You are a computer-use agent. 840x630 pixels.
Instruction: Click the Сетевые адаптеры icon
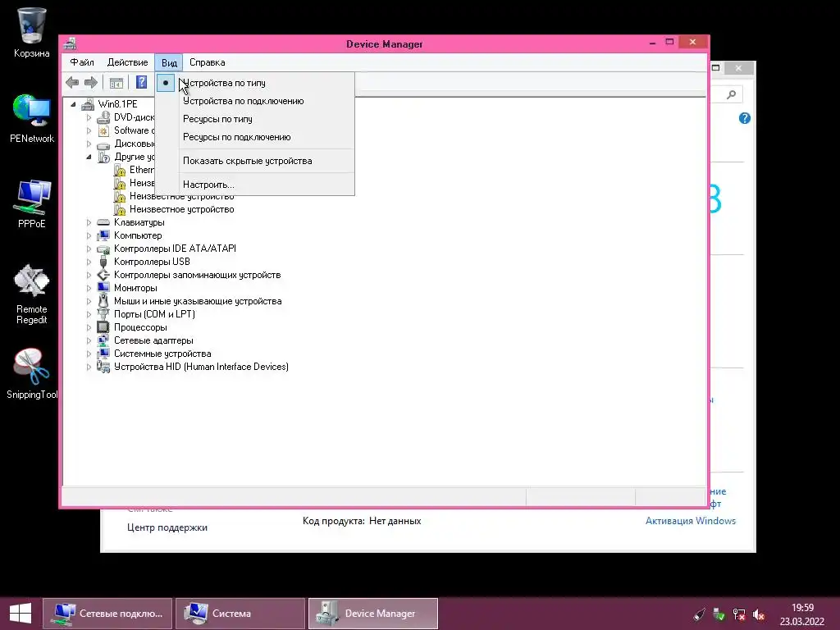click(103, 340)
